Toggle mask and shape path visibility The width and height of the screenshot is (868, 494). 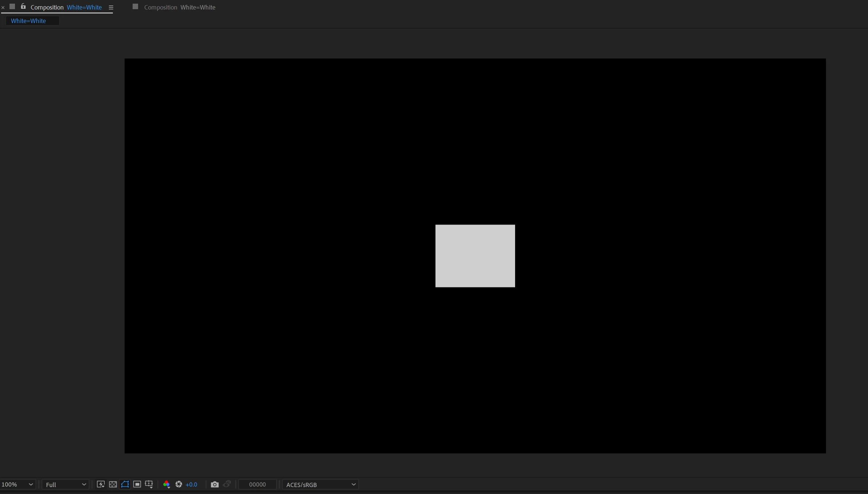point(125,484)
